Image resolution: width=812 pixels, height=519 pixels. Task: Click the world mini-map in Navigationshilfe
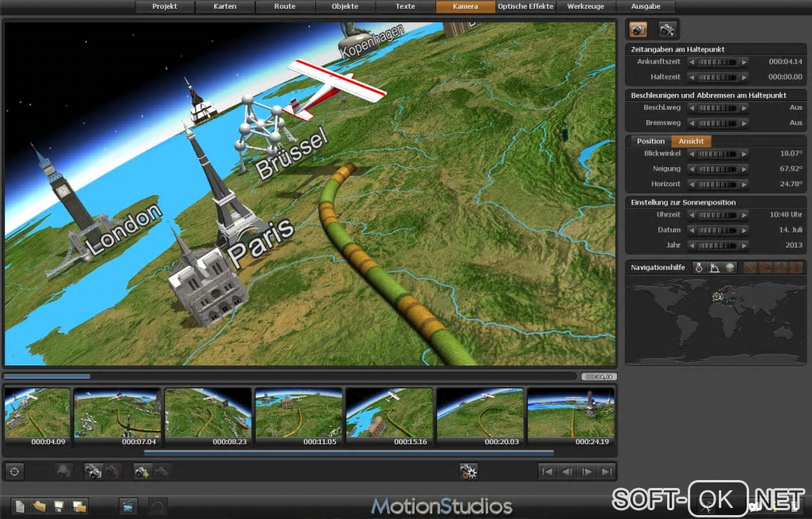716,320
